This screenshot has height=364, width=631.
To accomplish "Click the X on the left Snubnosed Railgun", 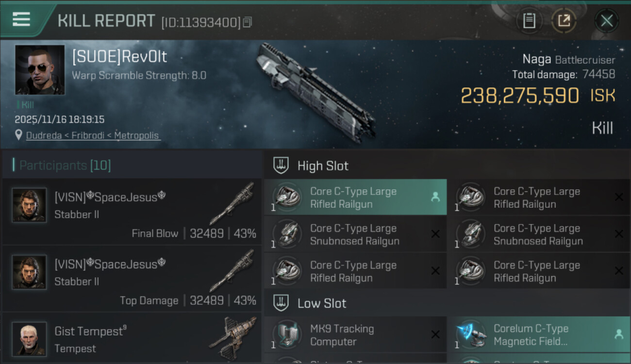I will [435, 234].
